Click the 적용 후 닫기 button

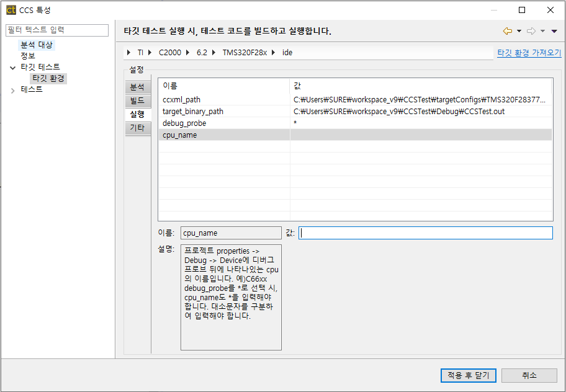pos(469,375)
